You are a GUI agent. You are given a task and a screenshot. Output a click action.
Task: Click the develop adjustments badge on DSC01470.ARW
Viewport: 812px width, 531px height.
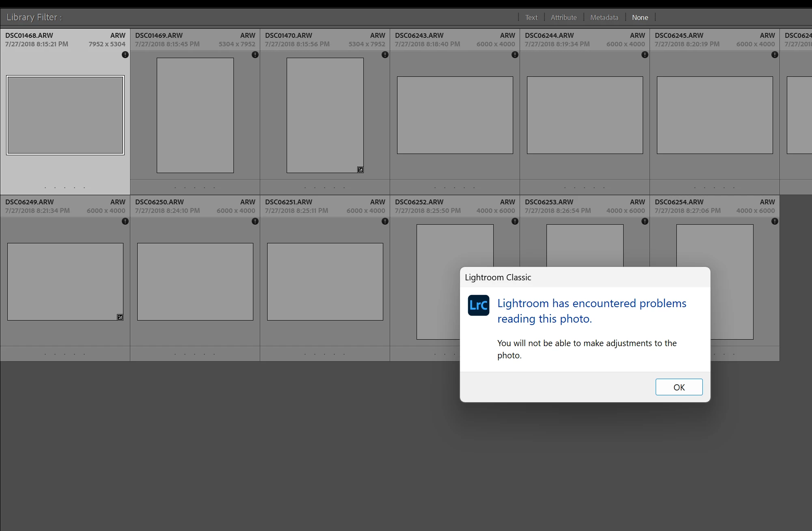pyautogui.click(x=360, y=170)
